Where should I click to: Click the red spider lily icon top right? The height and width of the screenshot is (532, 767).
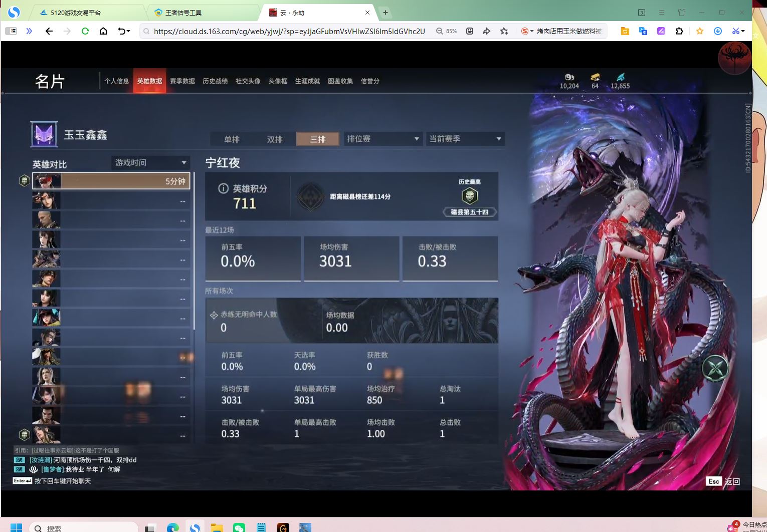734,58
